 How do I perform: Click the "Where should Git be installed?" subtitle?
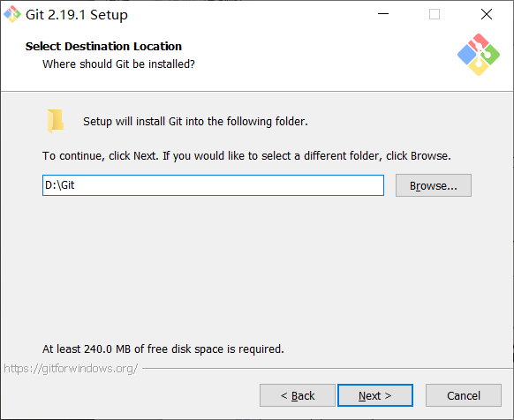click(x=118, y=64)
